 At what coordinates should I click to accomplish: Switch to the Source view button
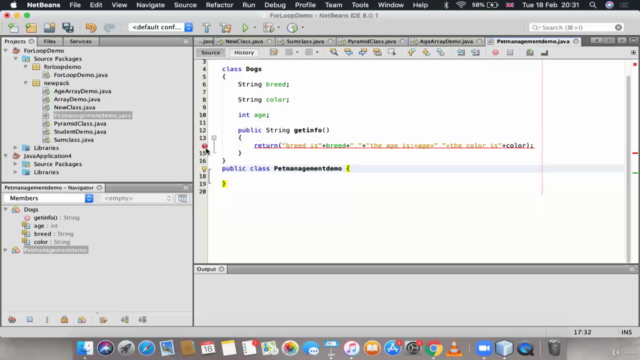[x=211, y=52]
